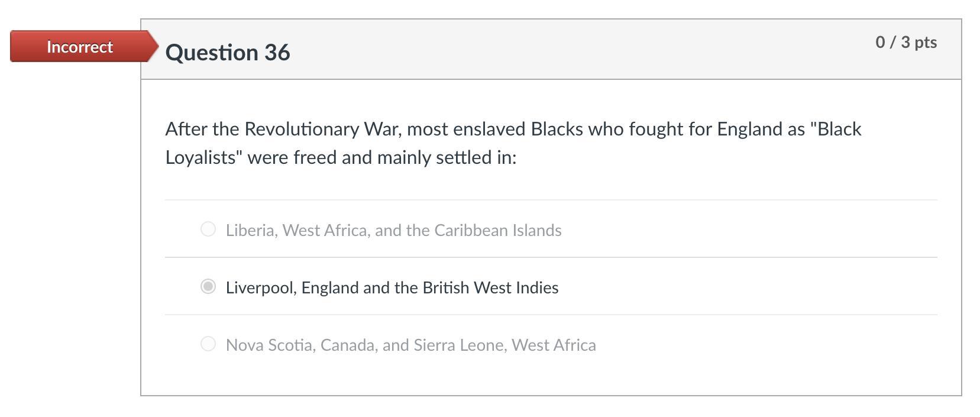Click the words 'Caribbean Islands' in first answer
980x417 pixels.
[497, 230]
